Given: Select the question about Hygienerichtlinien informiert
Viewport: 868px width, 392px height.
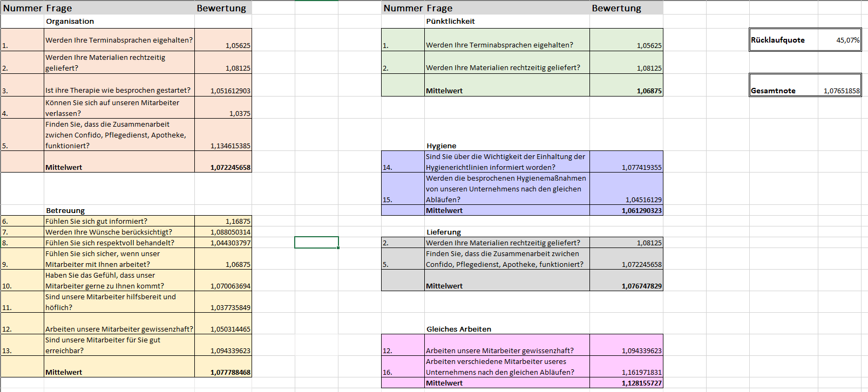Looking at the screenshot, I should click(x=507, y=162).
